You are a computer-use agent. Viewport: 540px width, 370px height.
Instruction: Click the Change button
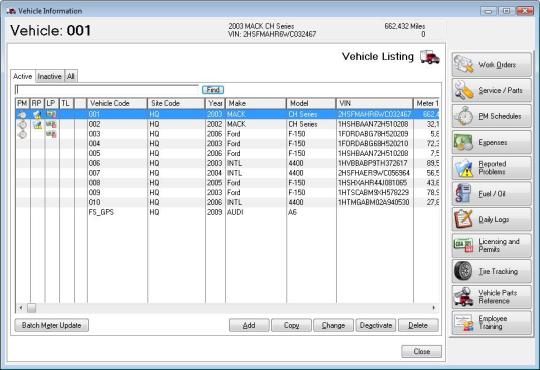pyautogui.click(x=333, y=325)
